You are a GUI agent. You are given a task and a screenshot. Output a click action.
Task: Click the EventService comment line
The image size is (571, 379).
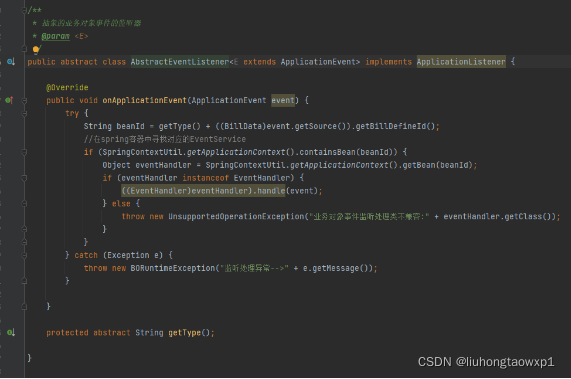tap(165, 139)
